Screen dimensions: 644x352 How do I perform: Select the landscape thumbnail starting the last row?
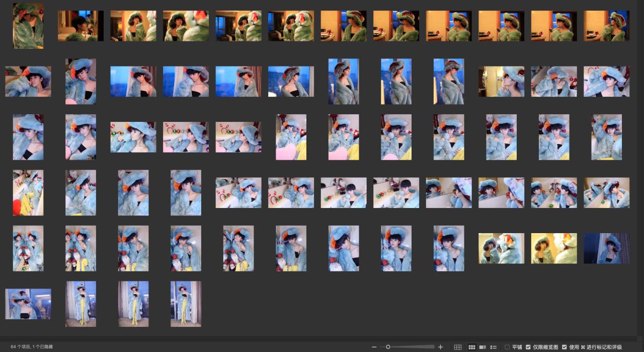click(28, 304)
